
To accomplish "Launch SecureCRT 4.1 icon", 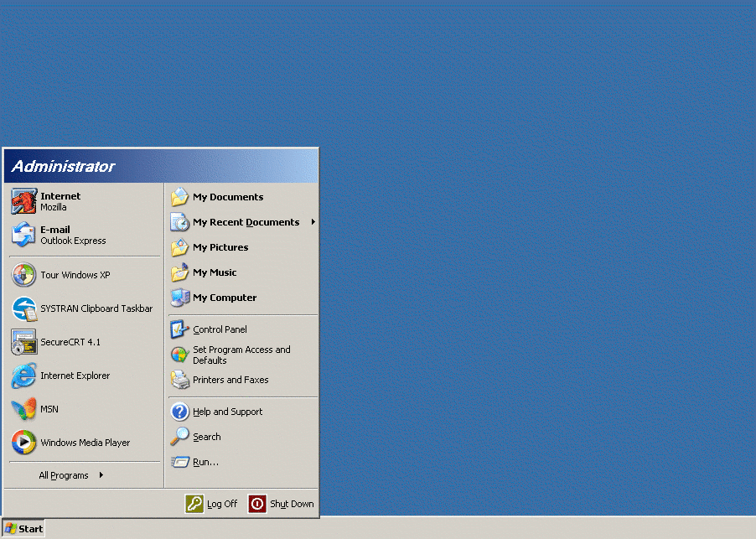I will tap(23, 342).
